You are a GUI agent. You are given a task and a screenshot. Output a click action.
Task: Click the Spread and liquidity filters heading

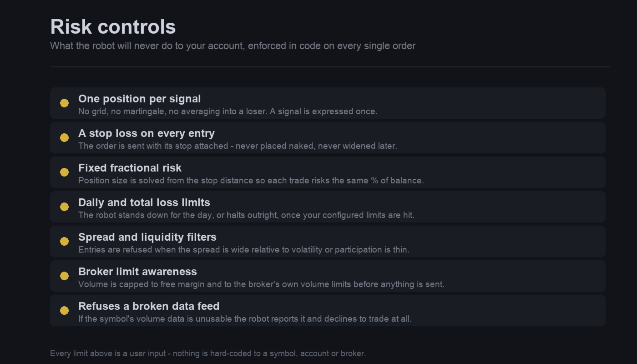point(147,237)
